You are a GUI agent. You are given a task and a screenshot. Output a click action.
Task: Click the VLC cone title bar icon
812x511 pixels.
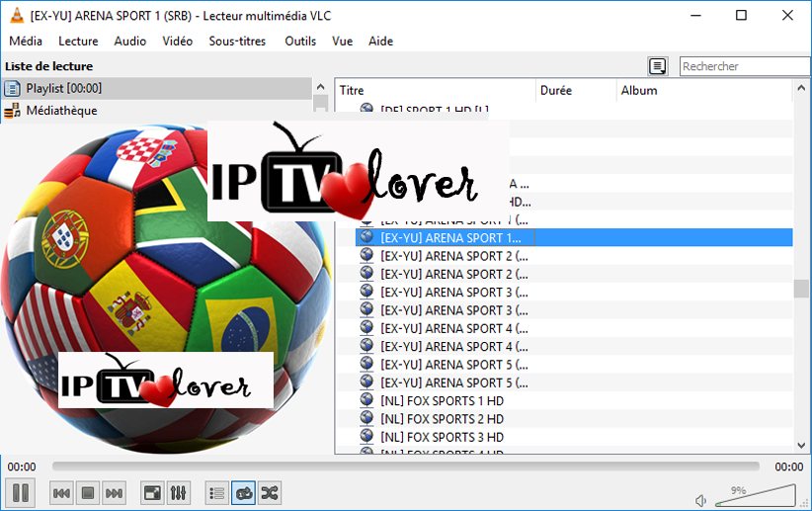click(17, 16)
